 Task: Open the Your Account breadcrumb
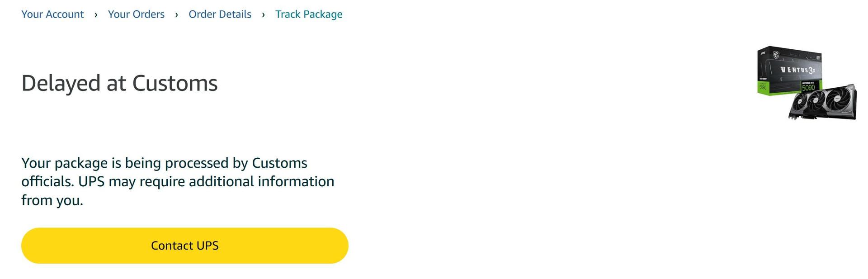click(52, 14)
